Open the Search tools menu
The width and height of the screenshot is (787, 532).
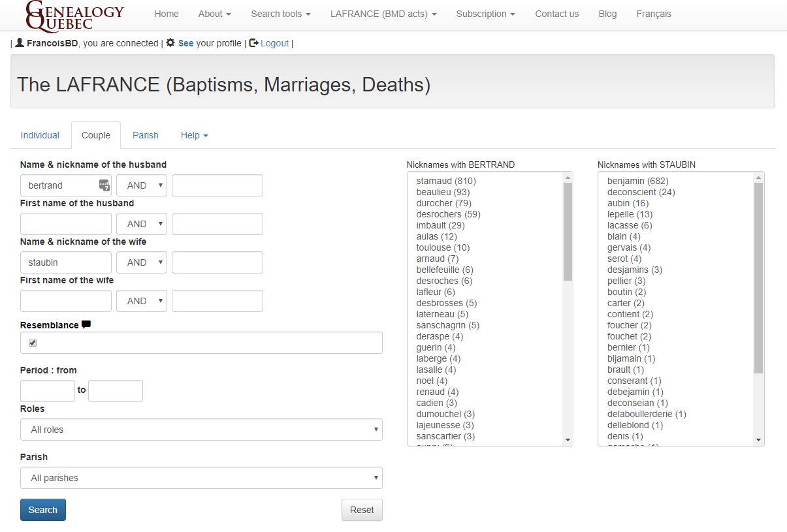[281, 14]
